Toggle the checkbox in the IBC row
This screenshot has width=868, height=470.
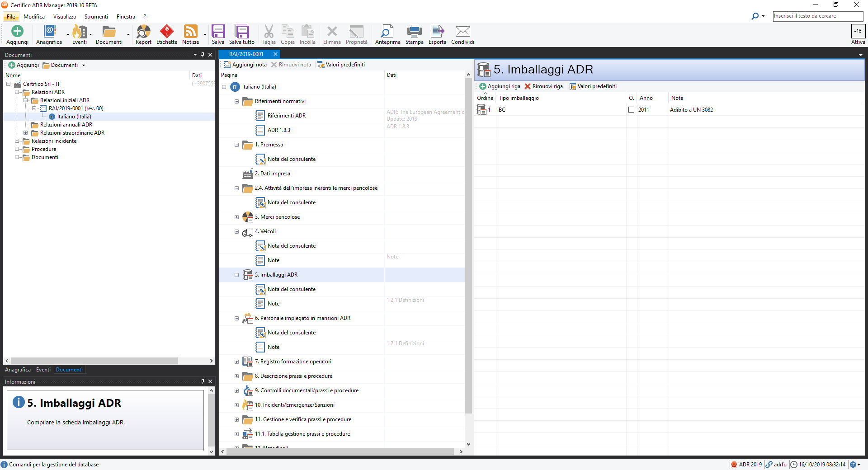[x=631, y=110]
